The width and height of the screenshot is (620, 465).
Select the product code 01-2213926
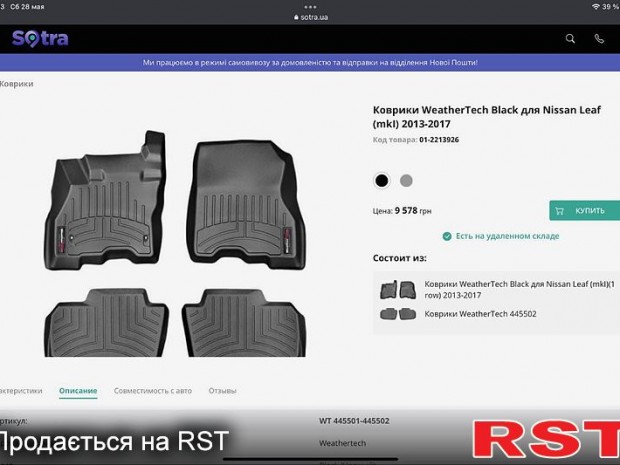[x=439, y=140]
